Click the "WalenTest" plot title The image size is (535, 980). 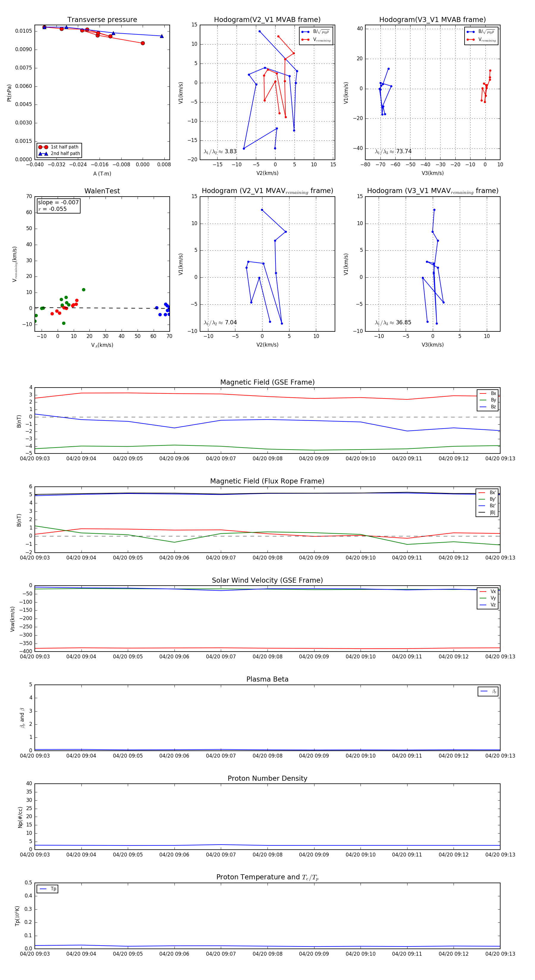(x=102, y=191)
